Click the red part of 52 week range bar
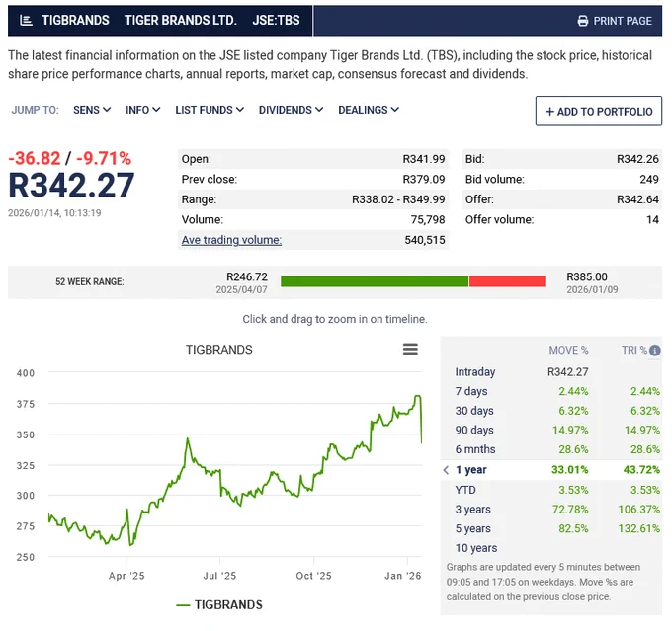 coord(507,281)
